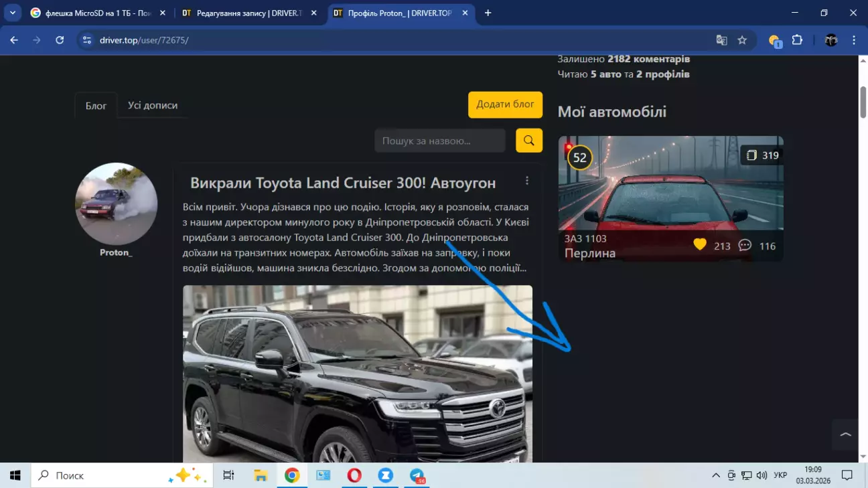868x488 pixels.
Task: Click the posts count icon showing 319
Action: tap(751, 155)
